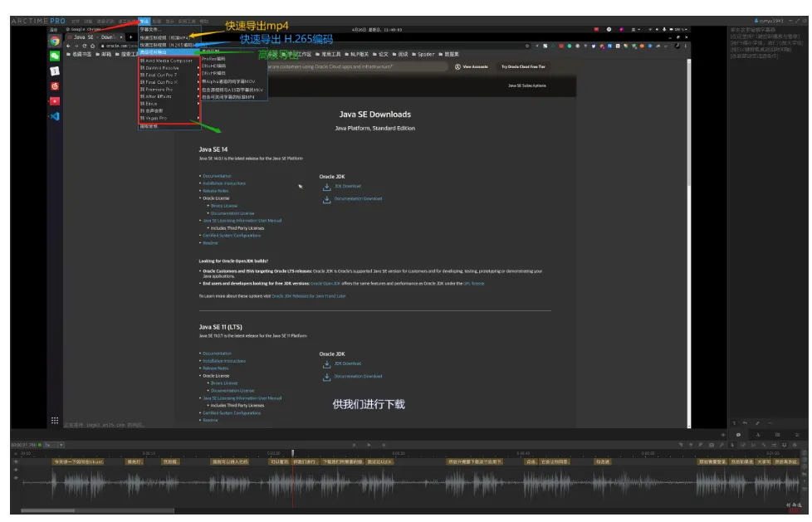Expand the 到 DaVinci Resolve submenu arrow
Screen dimensions: 812x522
(x=198, y=68)
